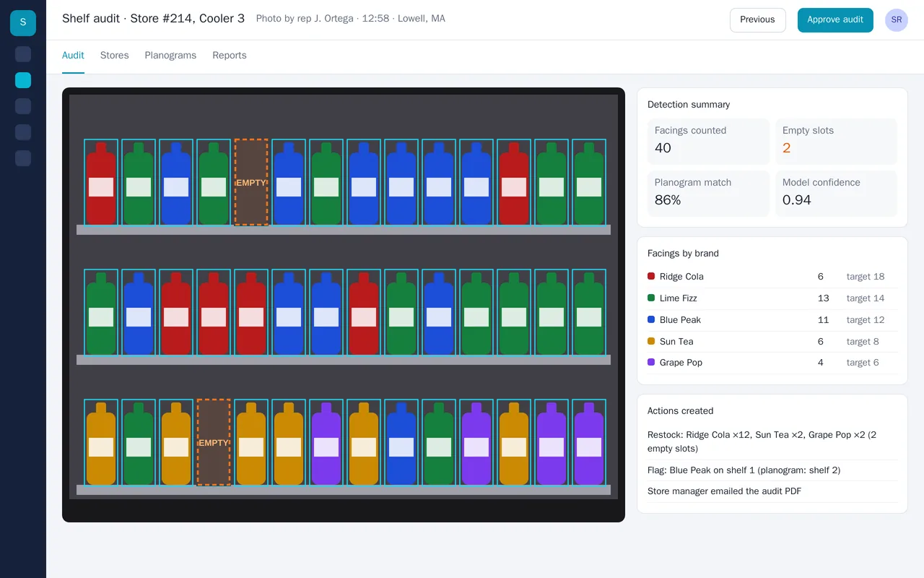
Task: Approve the audit
Action: coord(835,20)
